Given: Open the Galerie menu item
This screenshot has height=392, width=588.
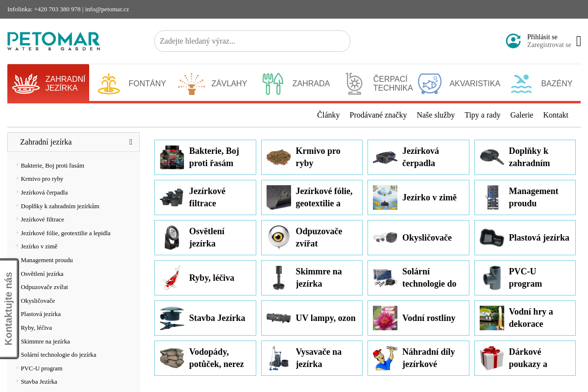Looking at the screenshot, I should point(521,115).
